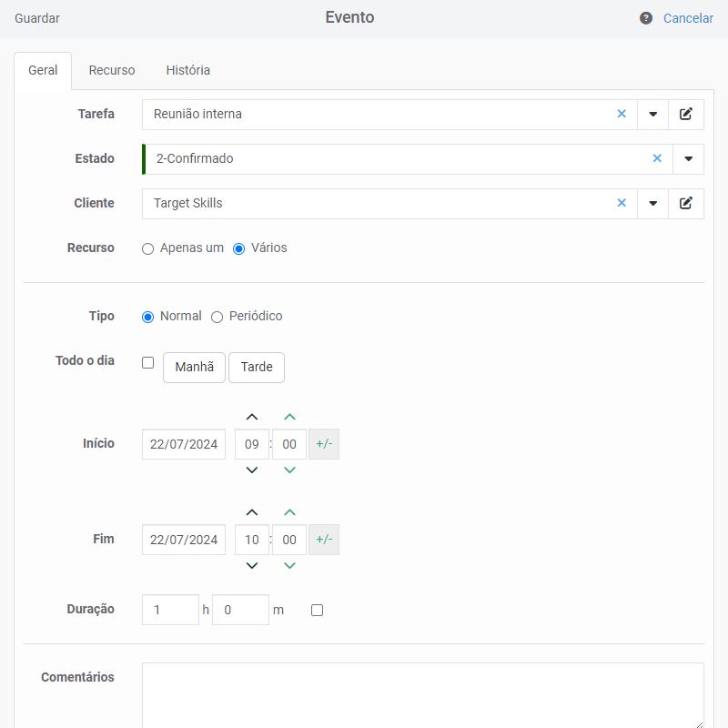Image resolution: width=728 pixels, height=728 pixels.
Task: Switch to the História tab
Action: [187, 70]
